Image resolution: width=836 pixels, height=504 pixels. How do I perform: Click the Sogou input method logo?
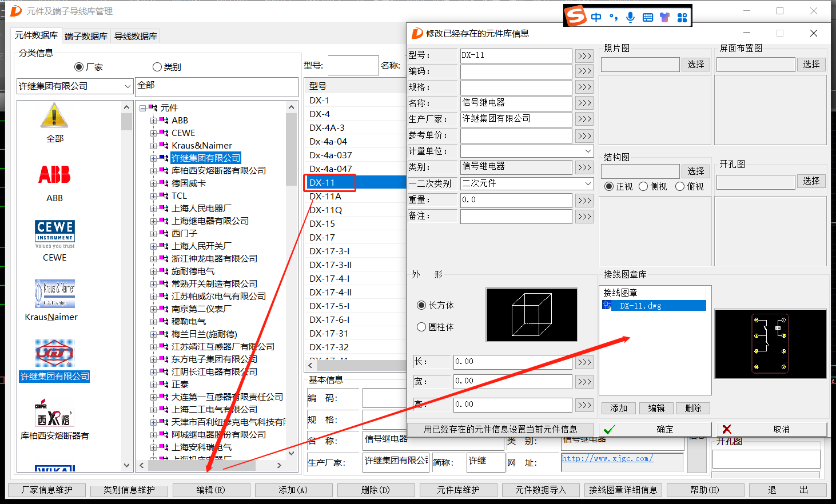point(576,16)
